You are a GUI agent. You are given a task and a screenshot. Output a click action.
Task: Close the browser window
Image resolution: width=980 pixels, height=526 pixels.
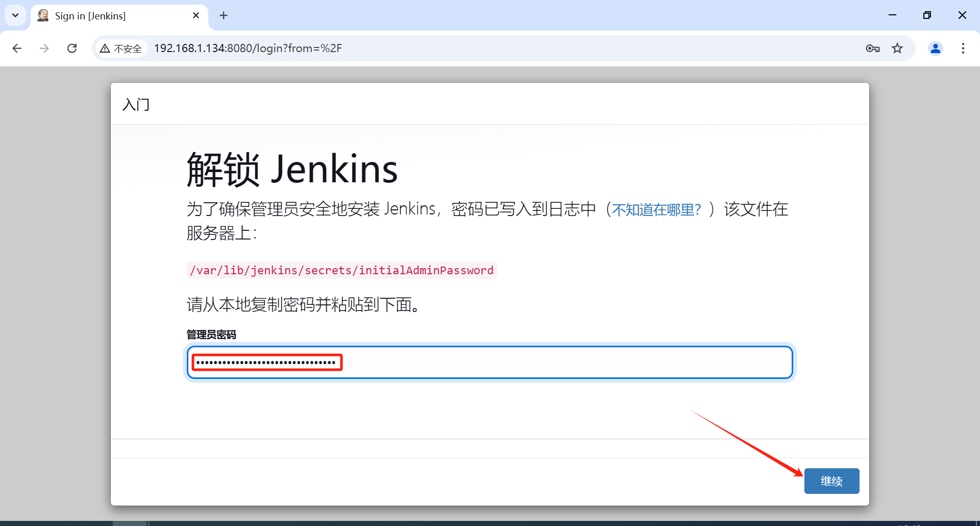[962, 15]
